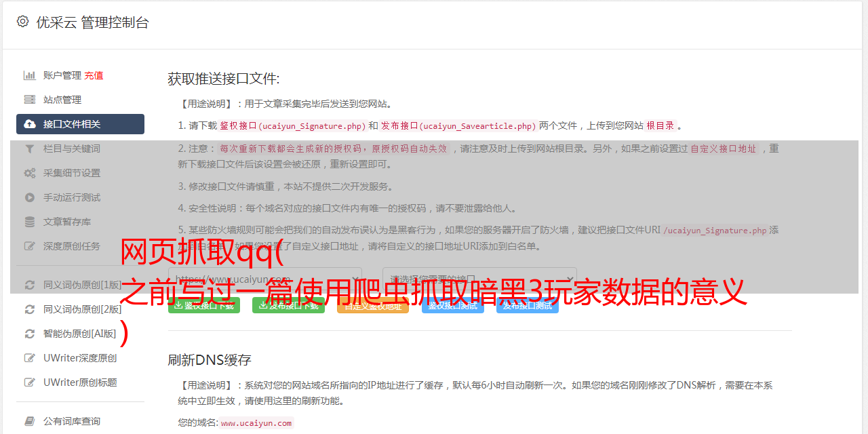Click the database icon for 文章暂存库
The height and width of the screenshot is (434, 868).
click(x=30, y=222)
